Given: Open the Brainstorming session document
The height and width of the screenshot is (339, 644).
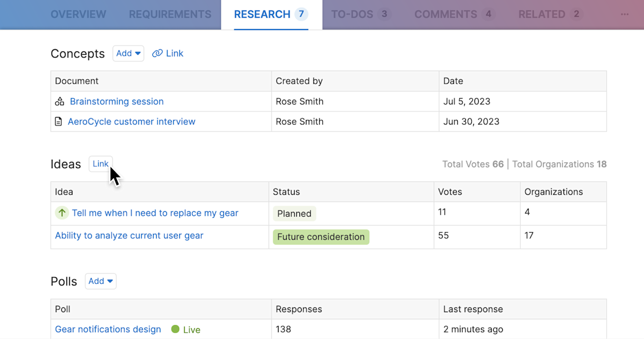Looking at the screenshot, I should pos(116,101).
